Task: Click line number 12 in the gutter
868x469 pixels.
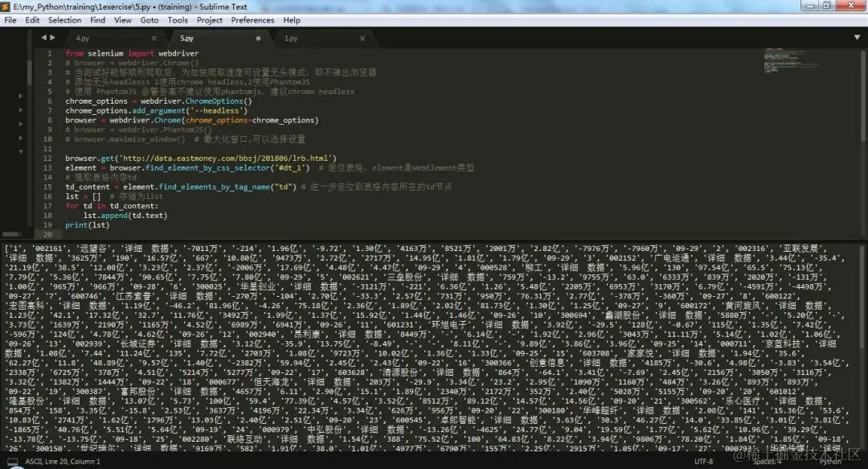Action: point(47,158)
